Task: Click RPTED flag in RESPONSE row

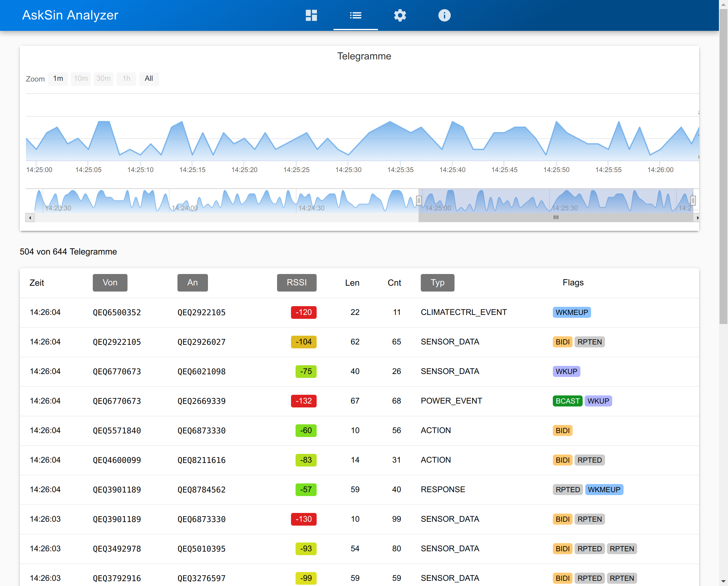Action: tap(568, 490)
